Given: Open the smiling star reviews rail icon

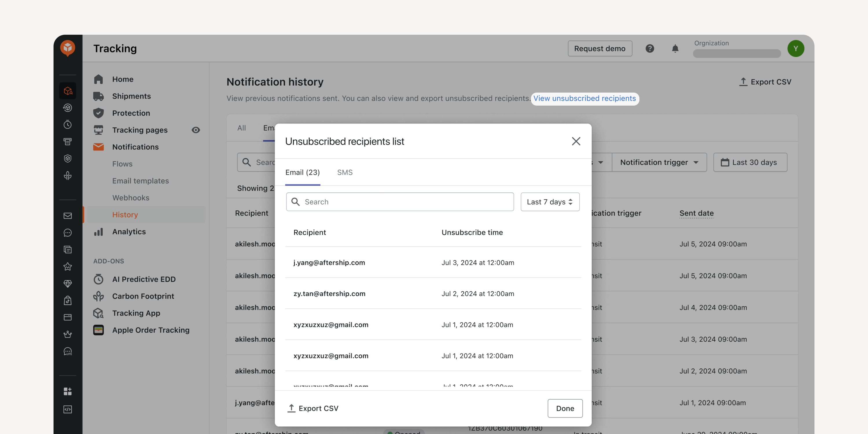Looking at the screenshot, I should point(68,266).
